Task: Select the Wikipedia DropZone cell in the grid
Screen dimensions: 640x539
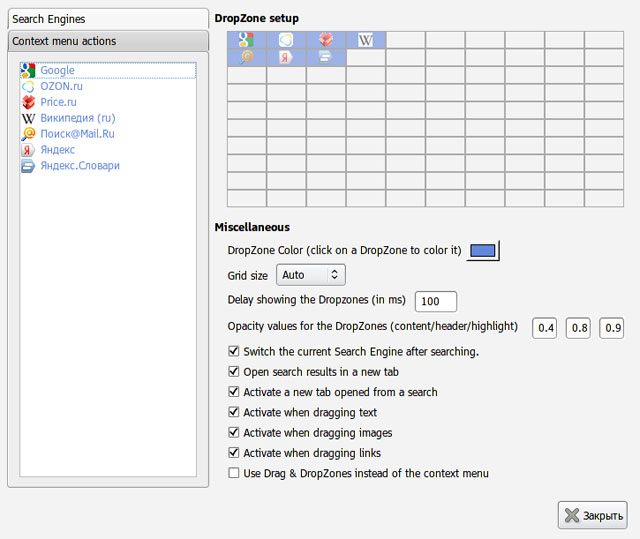Action: click(x=366, y=40)
